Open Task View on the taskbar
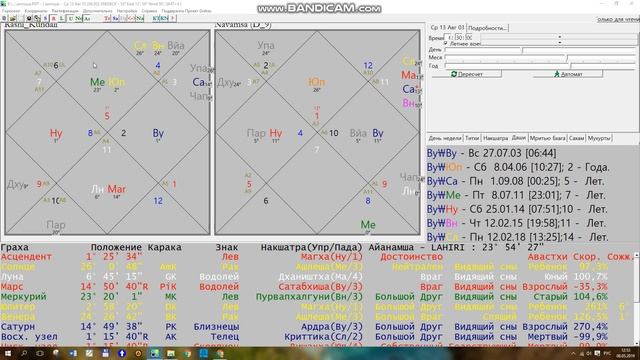The image size is (640, 360). tap(40, 353)
